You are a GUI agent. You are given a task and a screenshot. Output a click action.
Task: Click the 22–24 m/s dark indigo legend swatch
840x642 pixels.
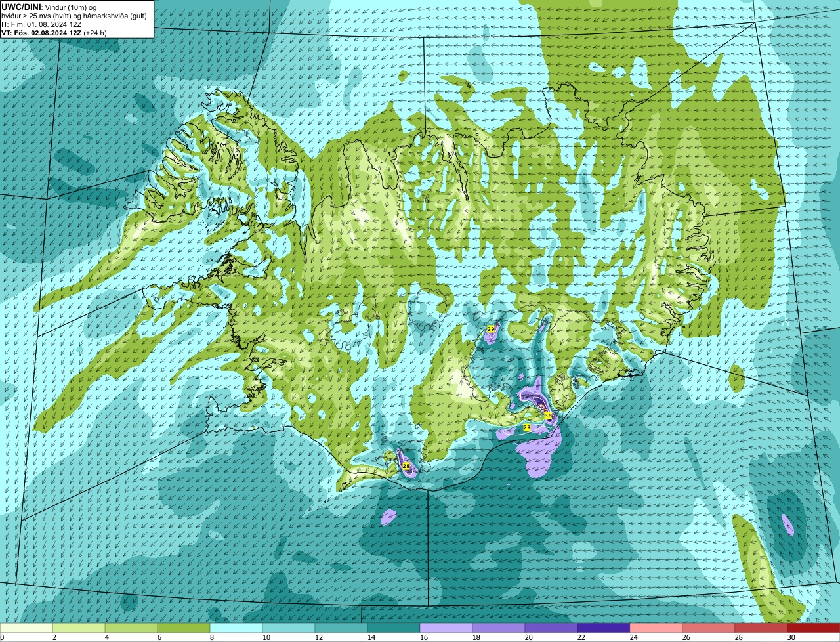tap(604, 628)
